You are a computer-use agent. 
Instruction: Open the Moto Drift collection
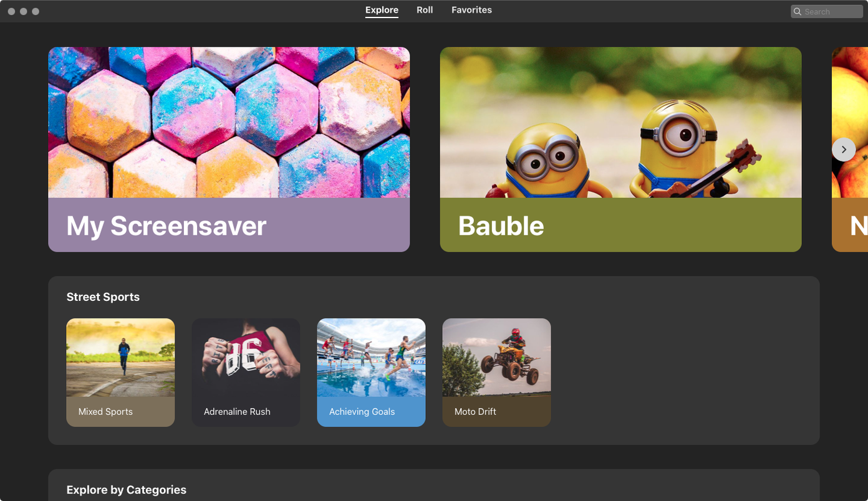point(496,373)
